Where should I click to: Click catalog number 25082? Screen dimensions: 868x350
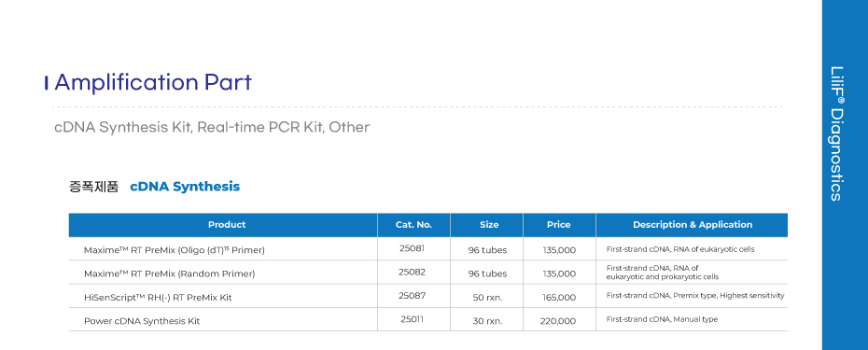[x=412, y=272]
